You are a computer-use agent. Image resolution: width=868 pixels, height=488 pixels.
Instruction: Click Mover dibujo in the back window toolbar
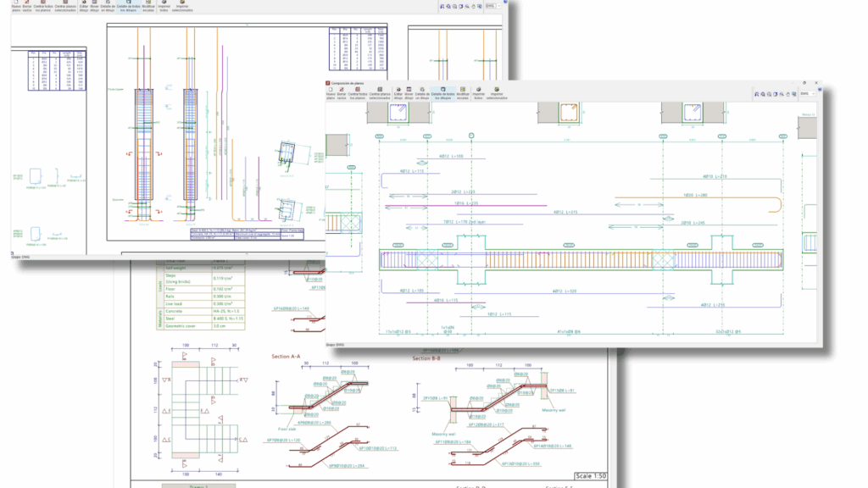point(95,6)
